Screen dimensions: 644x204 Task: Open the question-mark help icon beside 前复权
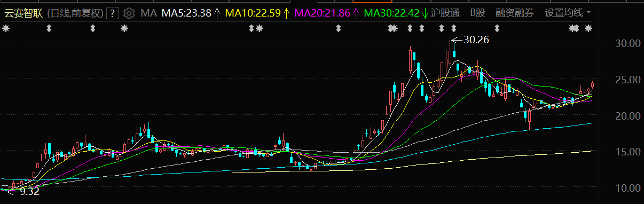coord(113,13)
